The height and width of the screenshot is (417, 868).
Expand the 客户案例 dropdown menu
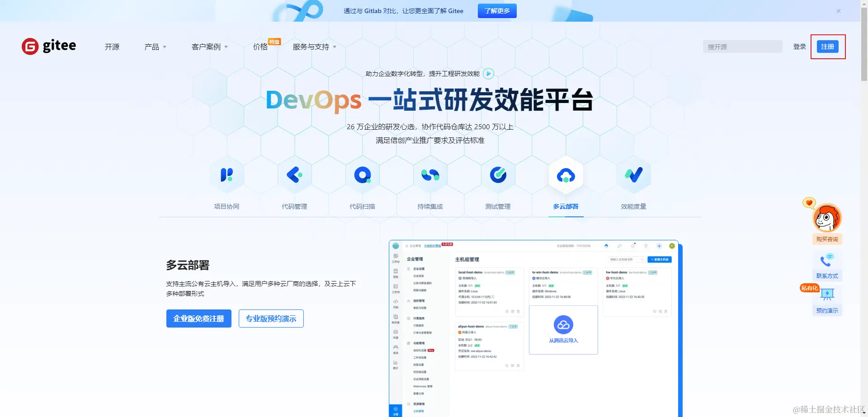tap(210, 47)
